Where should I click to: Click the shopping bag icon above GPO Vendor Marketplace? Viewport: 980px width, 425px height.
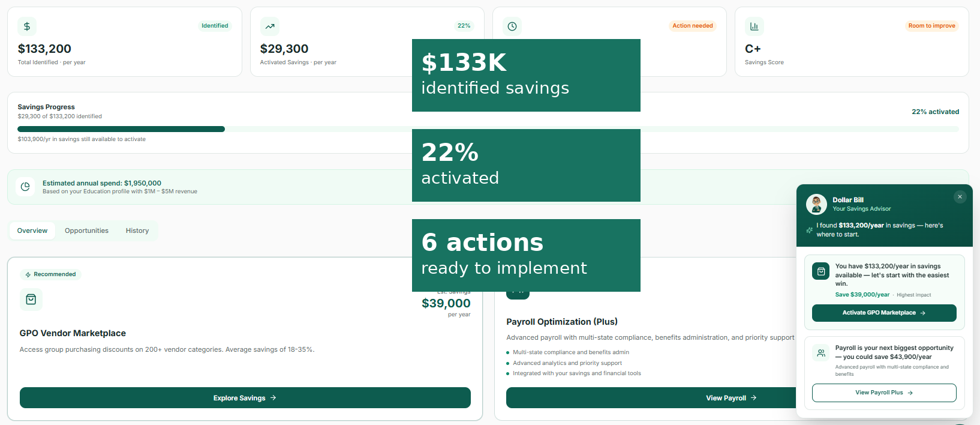tap(31, 300)
